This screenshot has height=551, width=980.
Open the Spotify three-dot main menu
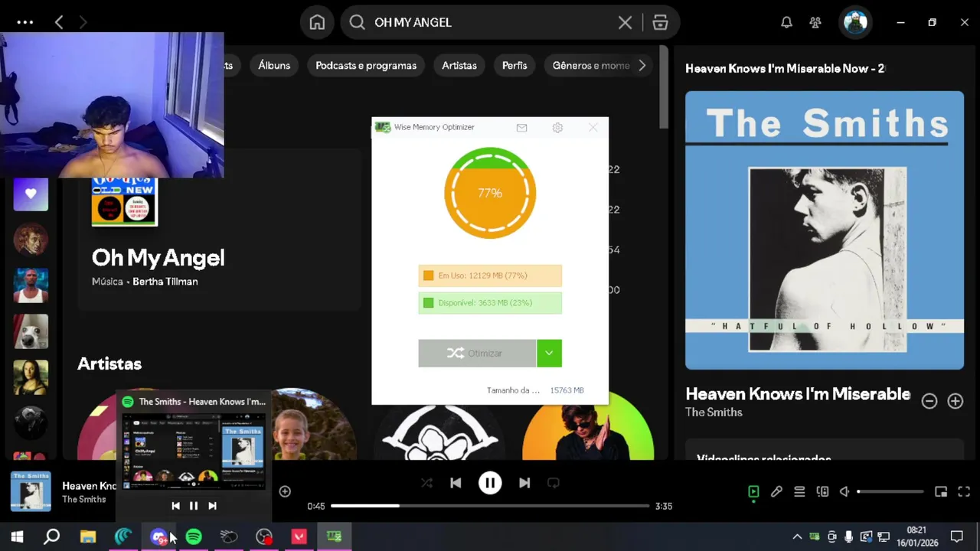tap(25, 22)
